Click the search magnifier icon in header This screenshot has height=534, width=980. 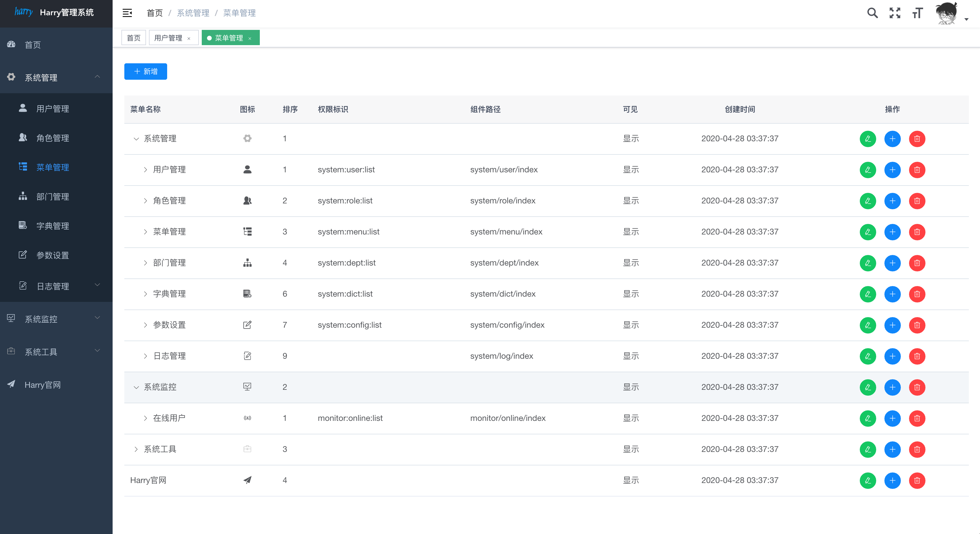pos(872,13)
